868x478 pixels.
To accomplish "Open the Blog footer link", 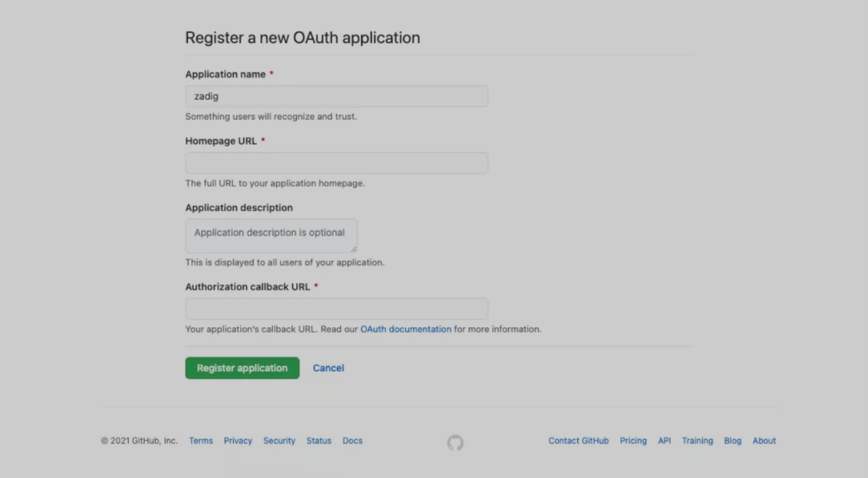I will (x=733, y=441).
